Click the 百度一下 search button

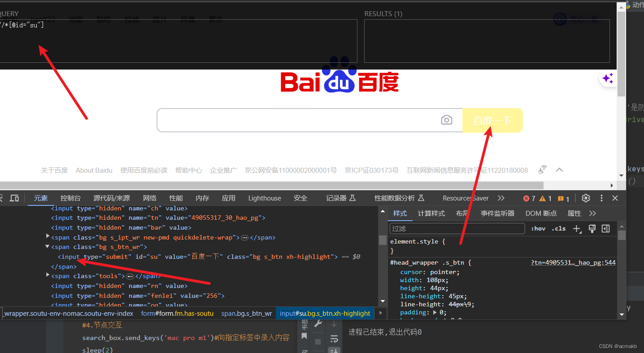pyautogui.click(x=492, y=120)
